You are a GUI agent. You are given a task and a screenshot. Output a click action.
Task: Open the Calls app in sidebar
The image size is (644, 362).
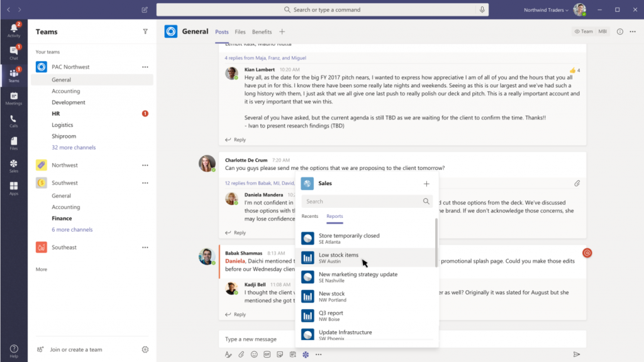[14, 120]
